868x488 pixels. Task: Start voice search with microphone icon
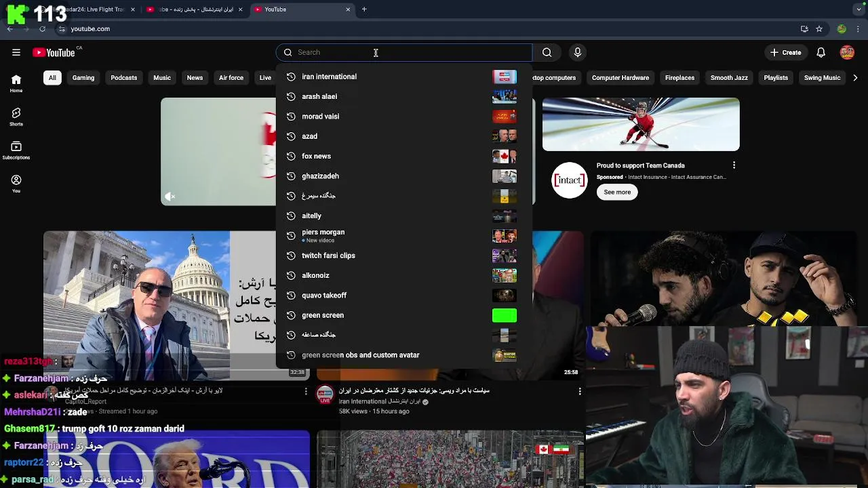[578, 52]
